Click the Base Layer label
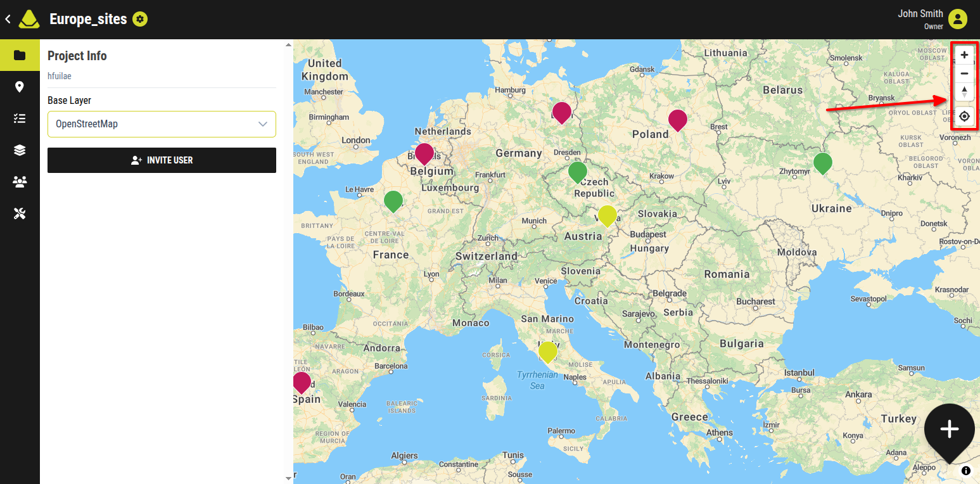Image resolution: width=980 pixels, height=484 pixels. pyautogui.click(x=70, y=101)
